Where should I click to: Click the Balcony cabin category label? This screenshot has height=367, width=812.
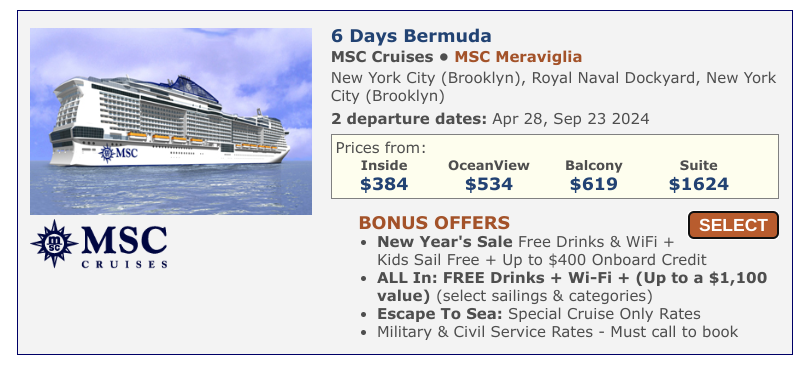click(x=593, y=166)
